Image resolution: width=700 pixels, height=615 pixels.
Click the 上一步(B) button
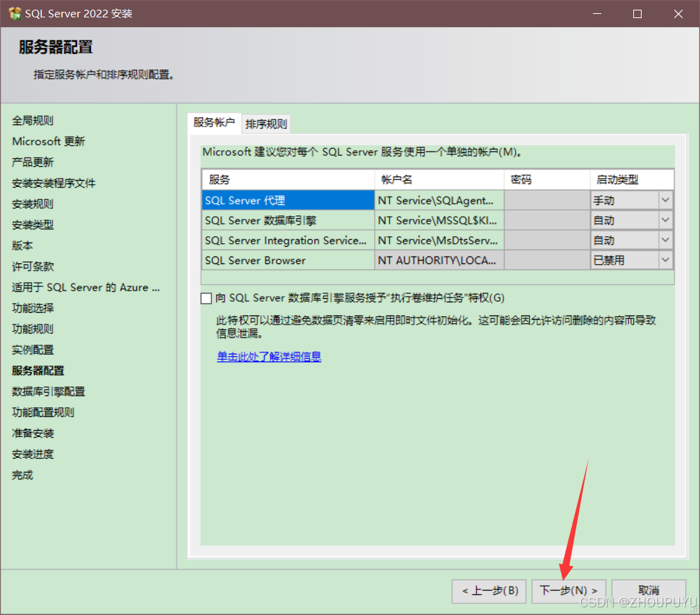(489, 591)
